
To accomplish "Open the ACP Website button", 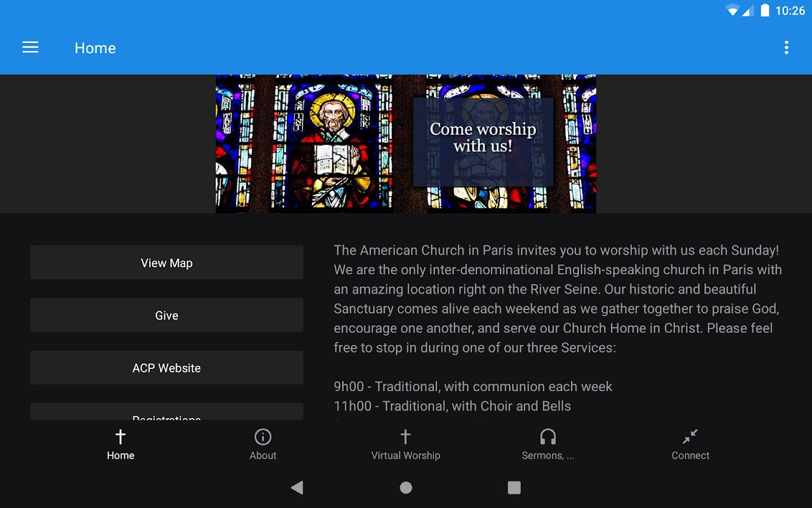I will pos(167,368).
